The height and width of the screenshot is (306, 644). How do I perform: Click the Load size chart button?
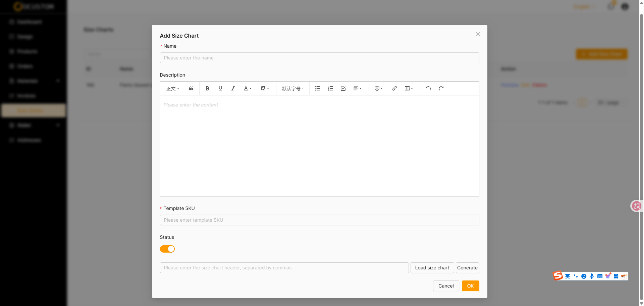tap(432, 268)
